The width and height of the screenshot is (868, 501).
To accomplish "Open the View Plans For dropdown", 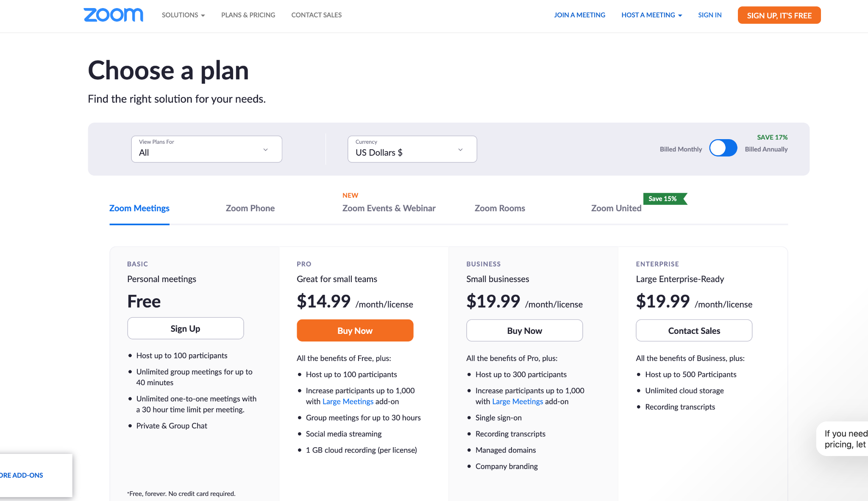I will coord(206,149).
